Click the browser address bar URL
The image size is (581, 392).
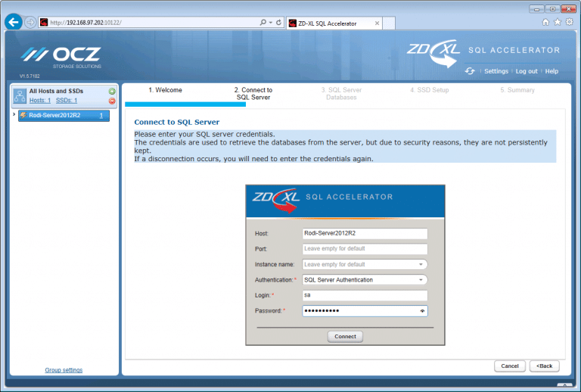pyautogui.click(x=85, y=23)
